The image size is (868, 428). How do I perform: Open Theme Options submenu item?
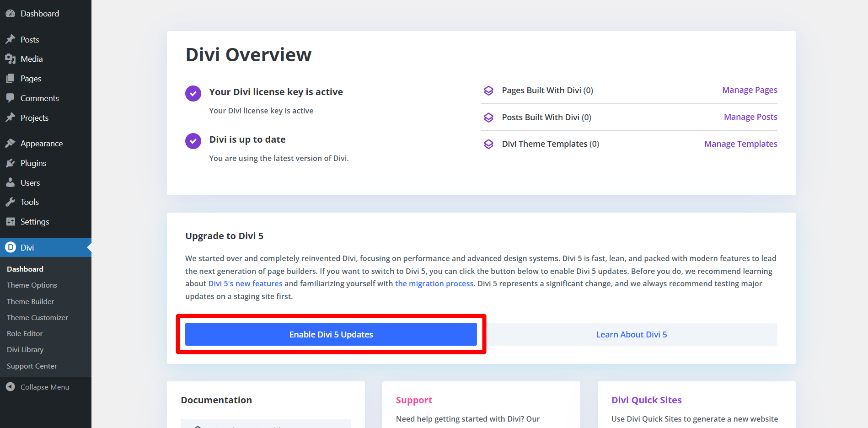click(32, 285)
